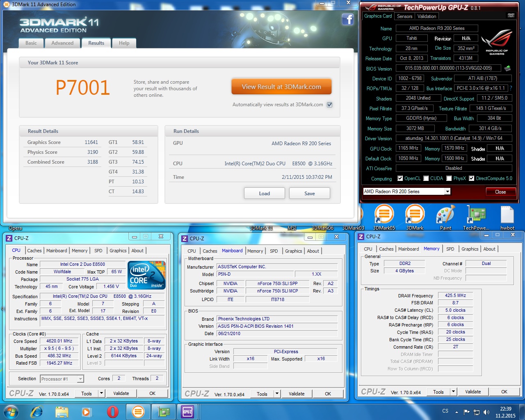Open SPD tab in CPU-Z Mainboard window

[274, 251]
